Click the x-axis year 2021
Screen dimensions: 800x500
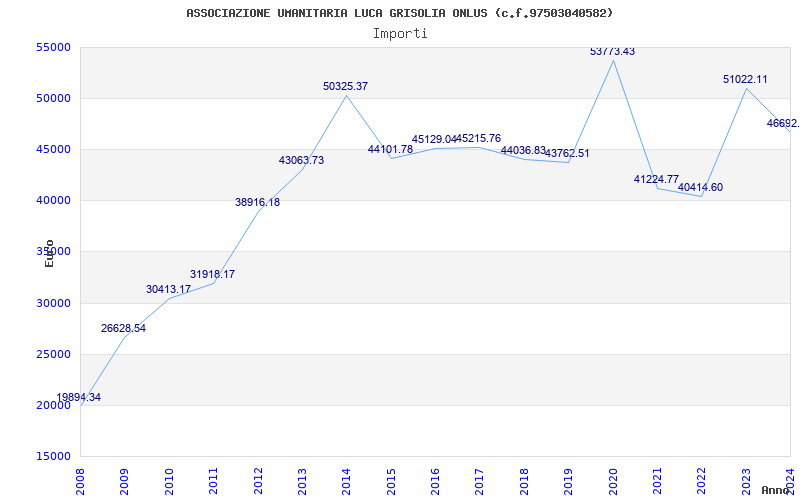[x=657, y=481]
